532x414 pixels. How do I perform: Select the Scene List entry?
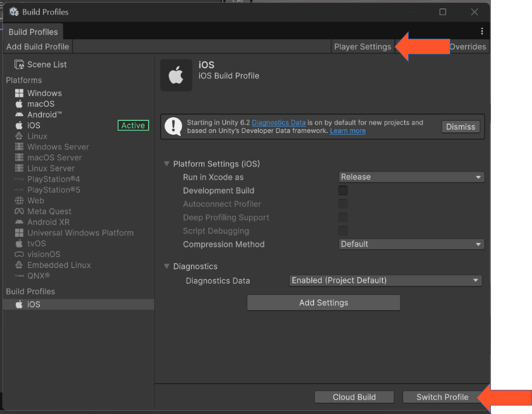[79, 65]
